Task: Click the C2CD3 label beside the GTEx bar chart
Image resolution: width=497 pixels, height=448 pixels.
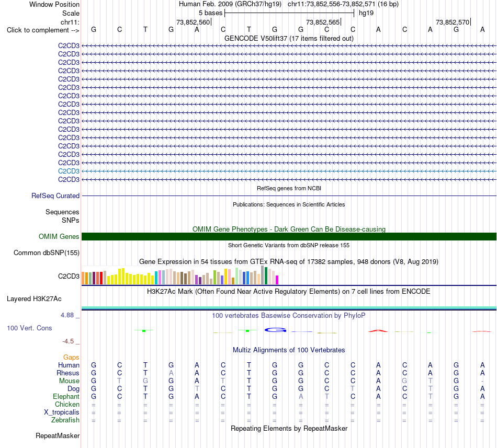Action: [69, 277]
